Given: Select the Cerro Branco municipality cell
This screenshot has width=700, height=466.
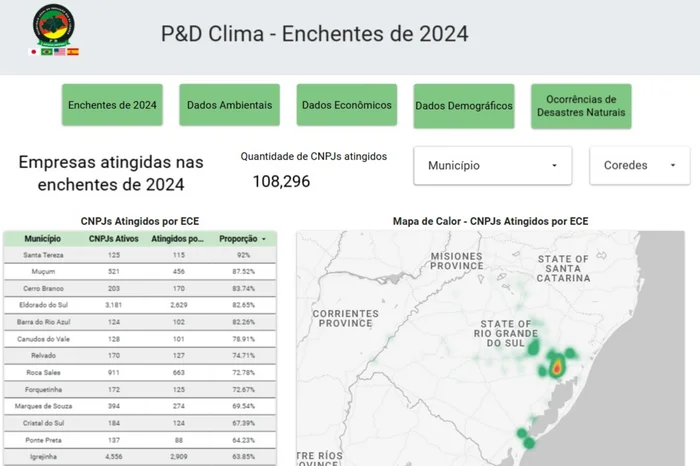Looking at the screenshot, I should [43, 288].
